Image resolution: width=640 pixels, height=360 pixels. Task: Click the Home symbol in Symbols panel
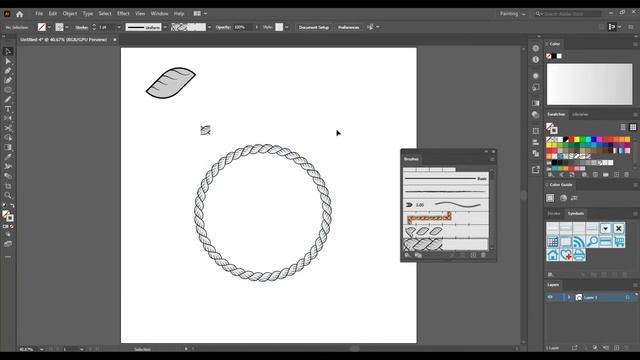[553, 255]
